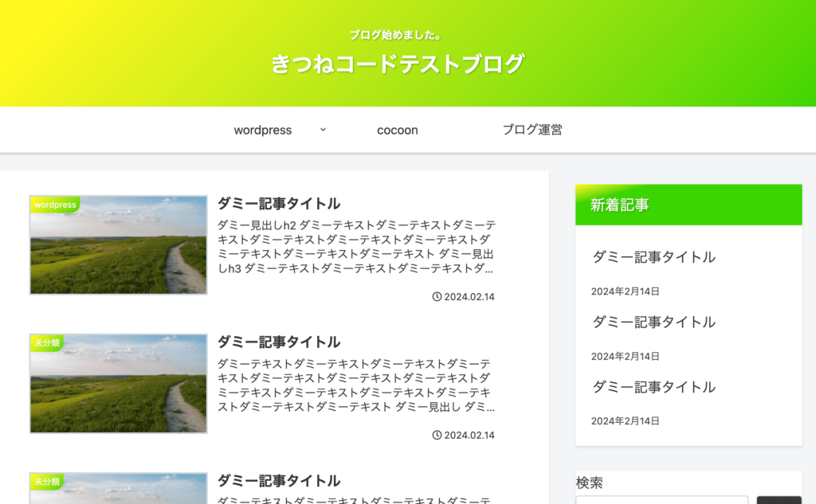
Task: Click the 未分類 label on third post thumbnail
Action: point(47,482)
